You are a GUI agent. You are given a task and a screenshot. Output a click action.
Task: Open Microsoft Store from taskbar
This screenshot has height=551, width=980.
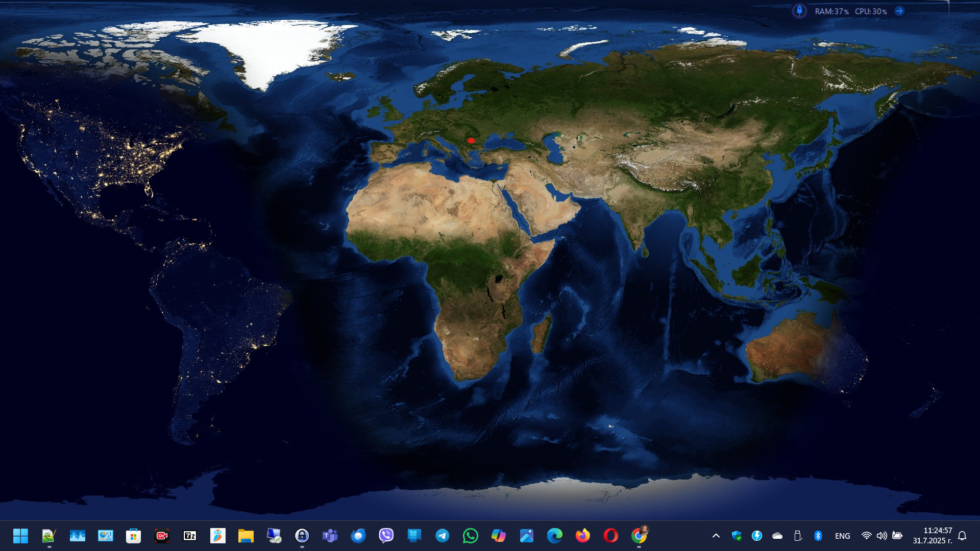[134, 536]
